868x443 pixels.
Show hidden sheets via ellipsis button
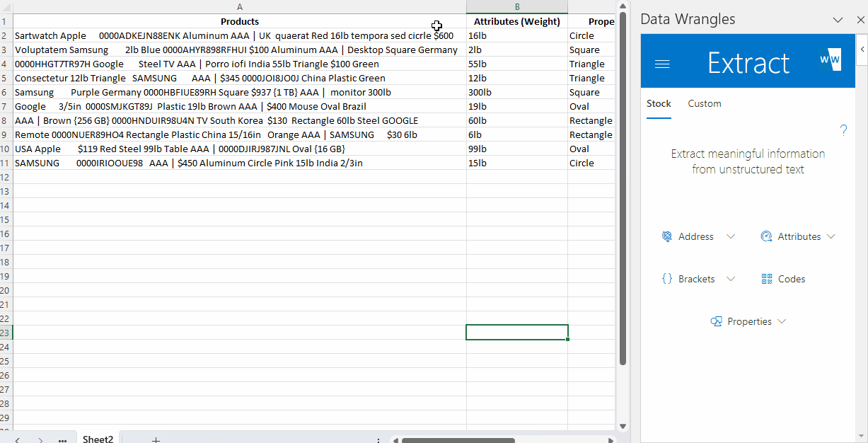click(62, 439)
